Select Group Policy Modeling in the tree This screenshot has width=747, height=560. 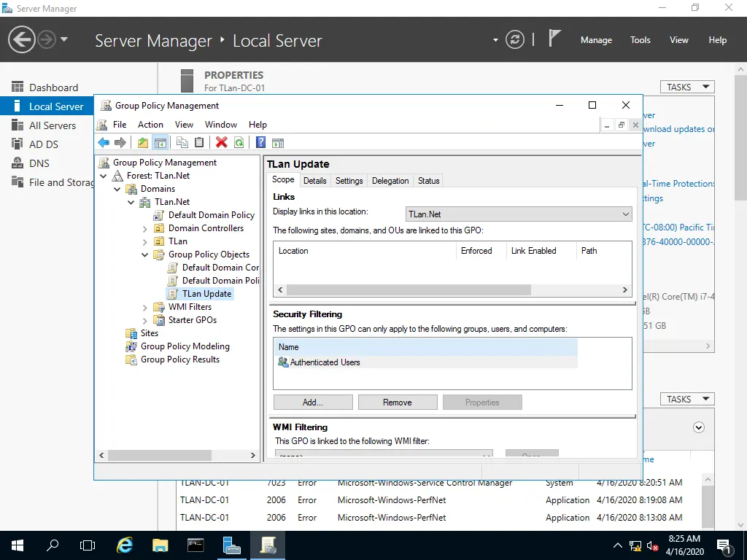[185, 346]
